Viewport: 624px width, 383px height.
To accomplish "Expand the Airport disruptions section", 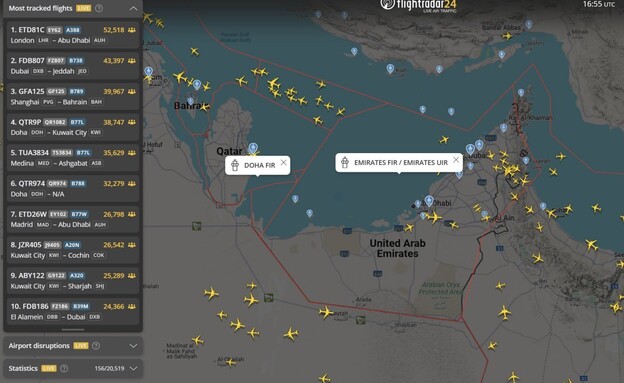I will (x=133, y=346).
